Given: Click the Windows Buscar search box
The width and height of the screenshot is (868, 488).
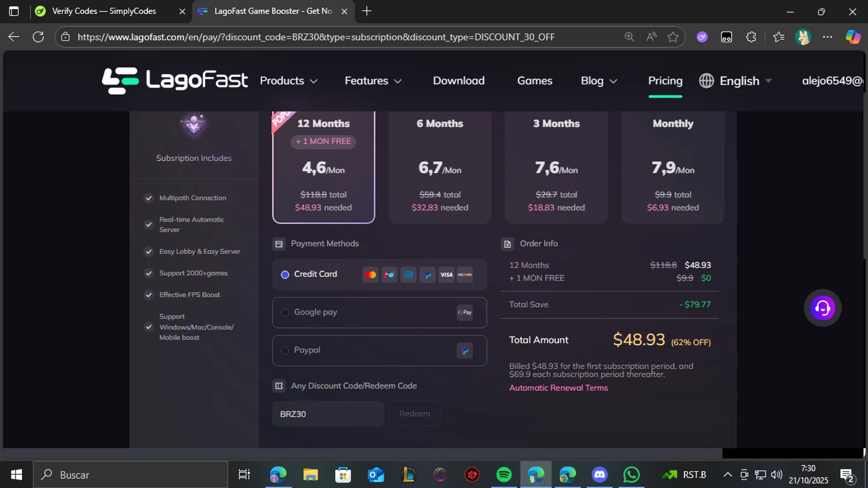Looking at the screenshot, I should click(130, 475).
